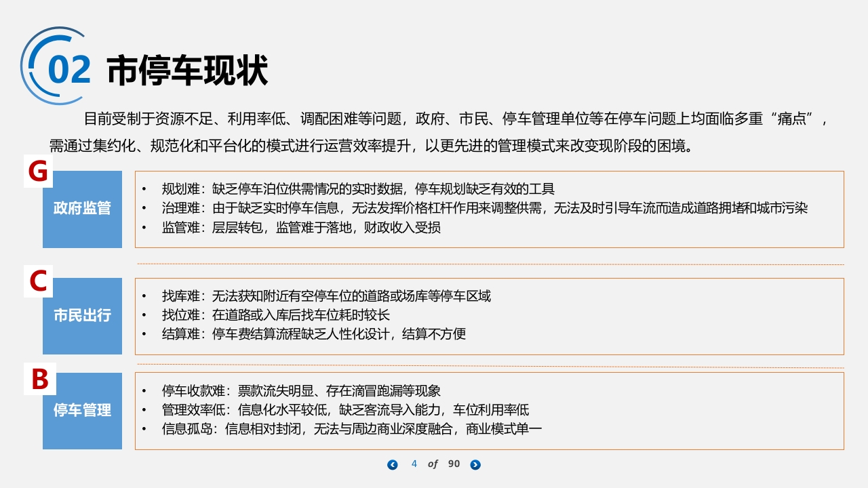Click the bullet starting 监管难
The height and width of the screenshot is (488, 868).
[301, 228]
